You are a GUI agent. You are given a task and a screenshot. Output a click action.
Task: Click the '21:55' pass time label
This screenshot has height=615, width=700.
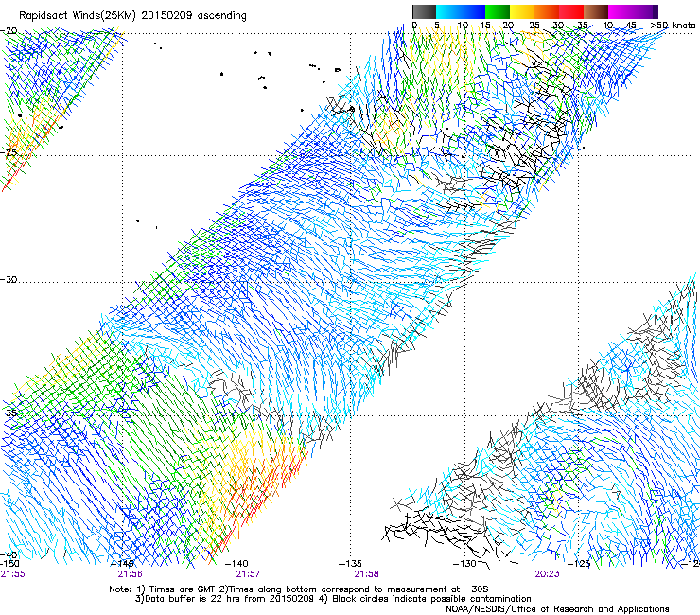click(x=12, y=574)
